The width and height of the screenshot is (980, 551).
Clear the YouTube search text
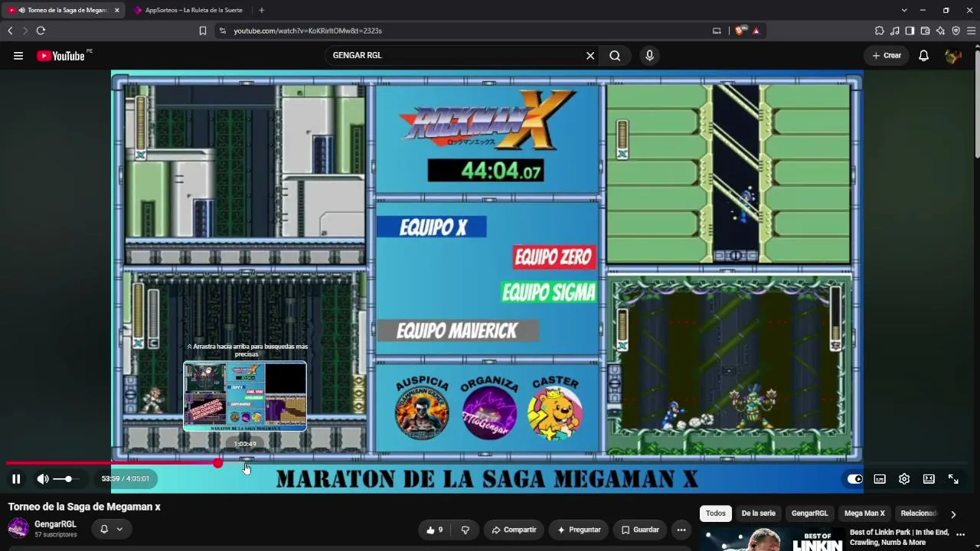(x=590, y=56)
